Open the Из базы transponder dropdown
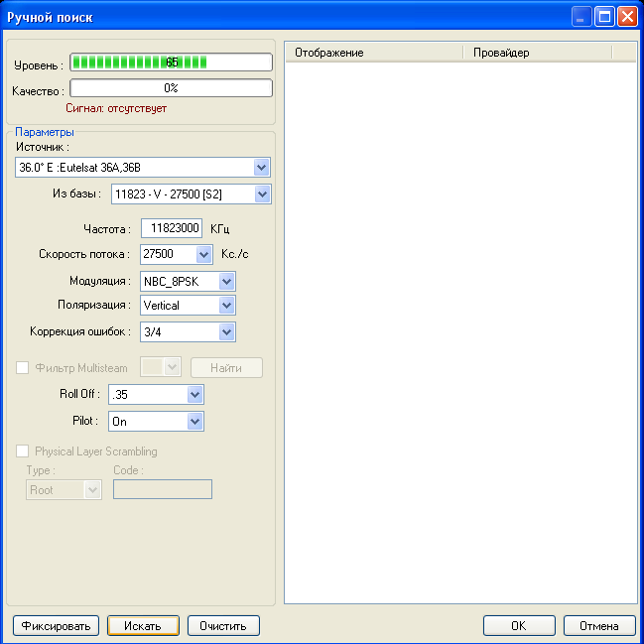The image size is (644, 644). point(262,193)
